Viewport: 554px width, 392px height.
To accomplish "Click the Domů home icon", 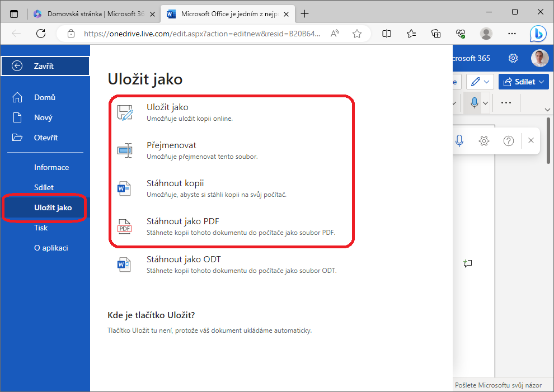I will click(x=17, y=97).
